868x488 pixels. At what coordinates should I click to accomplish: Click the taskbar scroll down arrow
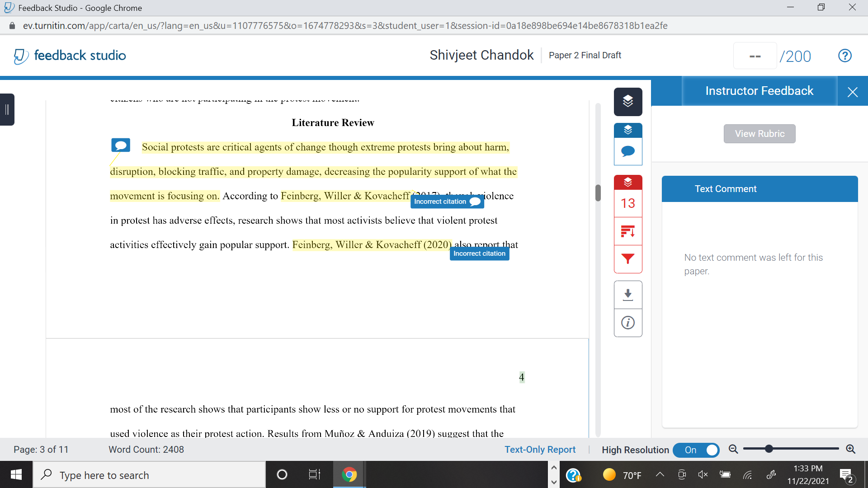554,482
